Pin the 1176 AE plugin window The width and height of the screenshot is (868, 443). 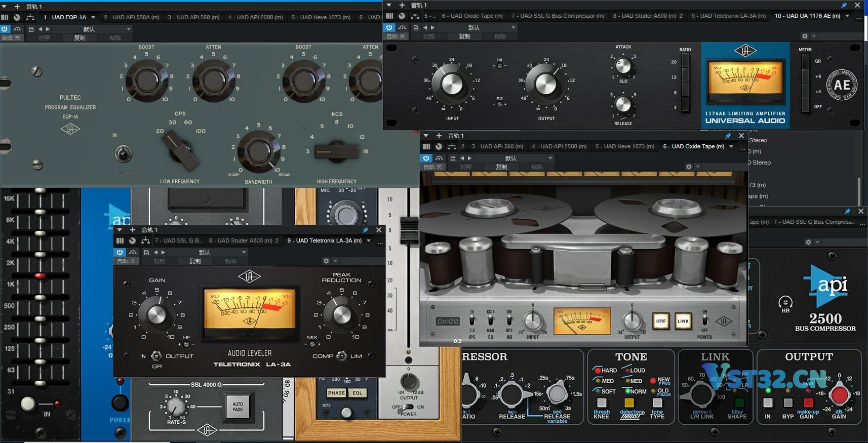[x=844, y=5]
